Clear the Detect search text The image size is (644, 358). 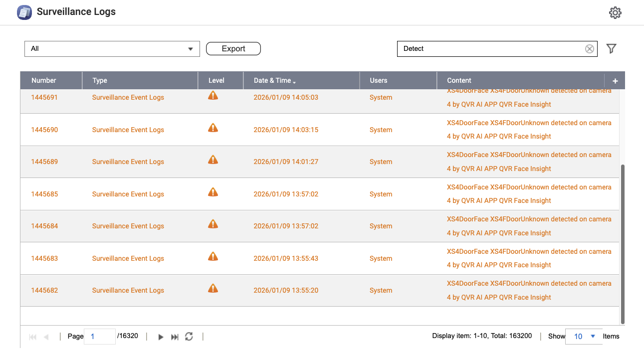[x=589, y=49]
